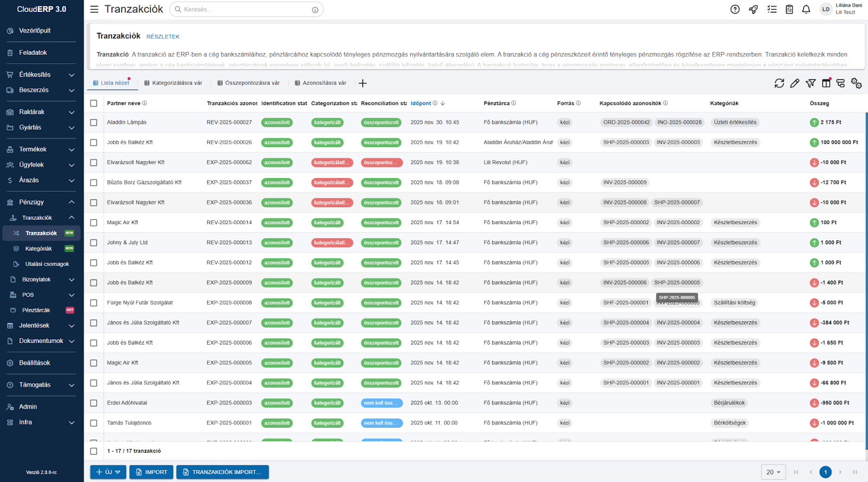
Task: Tick the select-all checkbox in table header
Action: [94, 103]
